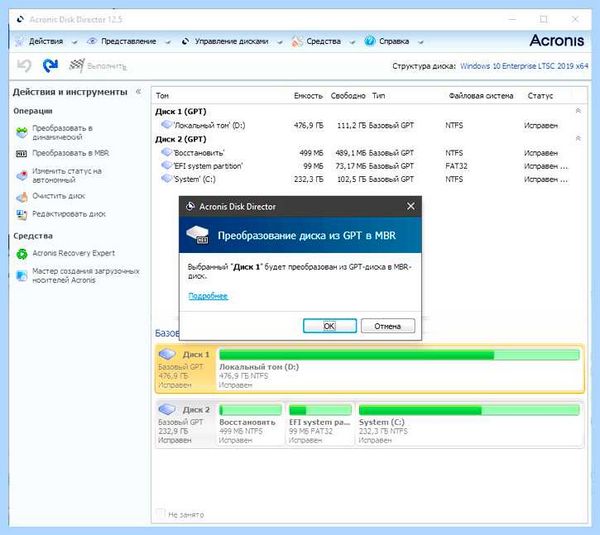
Task: Click the Отмена button in dialog
Action: click(388, 326)
